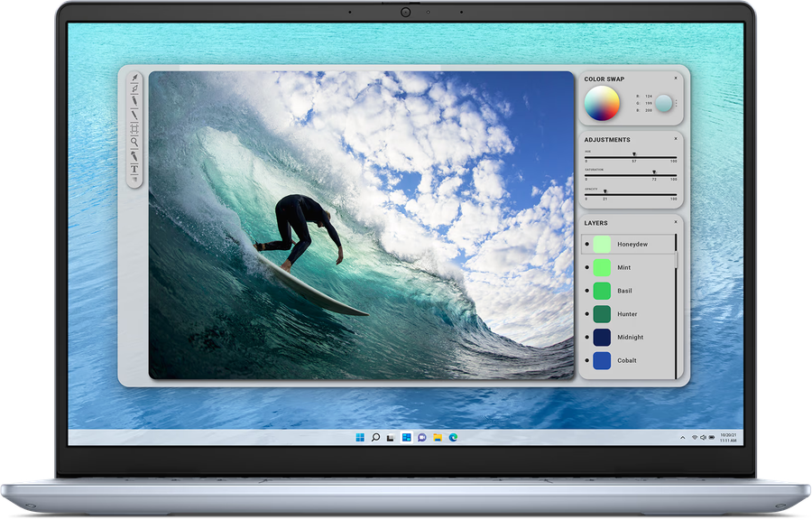Select the Pen tool in toolbar
Screen dimensions: 812x520
(x=134, y=90)
